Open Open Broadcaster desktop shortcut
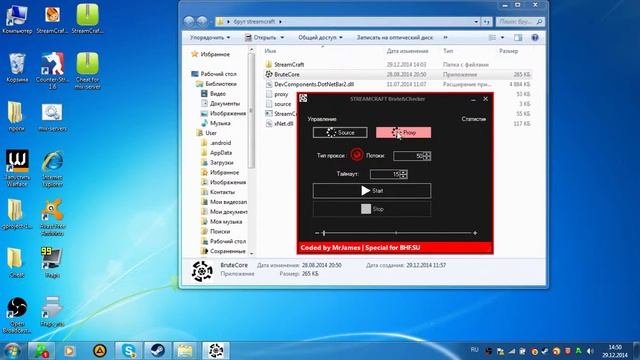The image size is (640, 360). pos(17,315)
